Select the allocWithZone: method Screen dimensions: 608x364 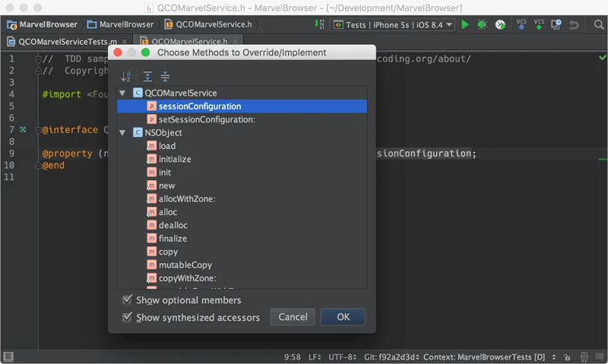pos(242,198)
